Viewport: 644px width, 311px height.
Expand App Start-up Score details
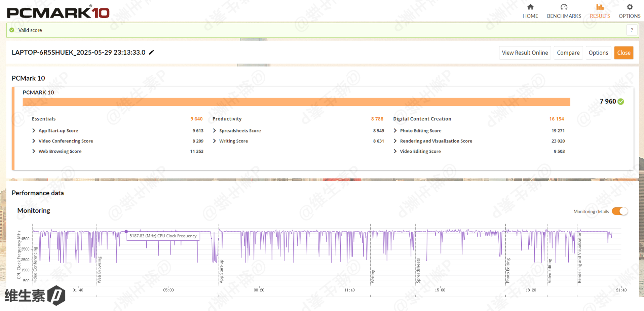(x=34, y=130)
